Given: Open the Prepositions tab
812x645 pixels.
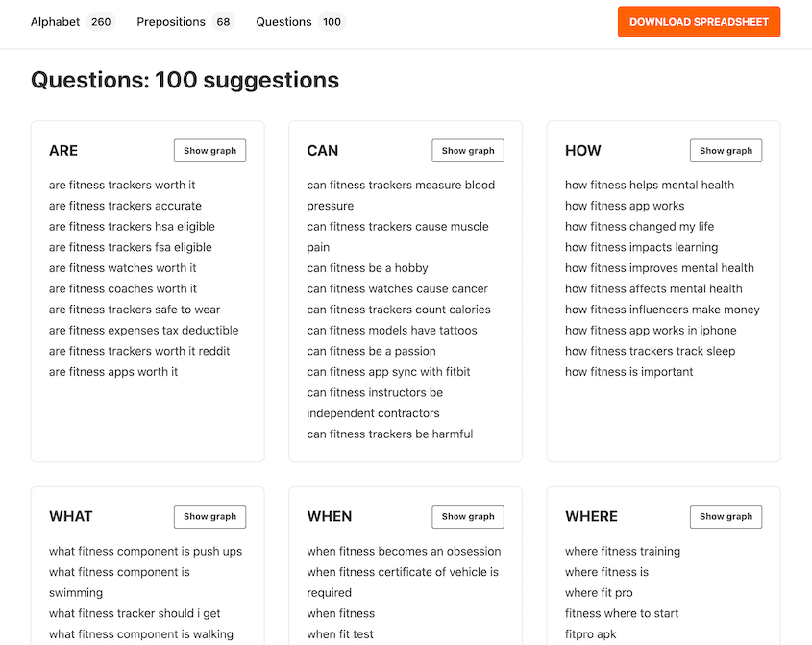Looking at the screenshot, I should 185,22.
